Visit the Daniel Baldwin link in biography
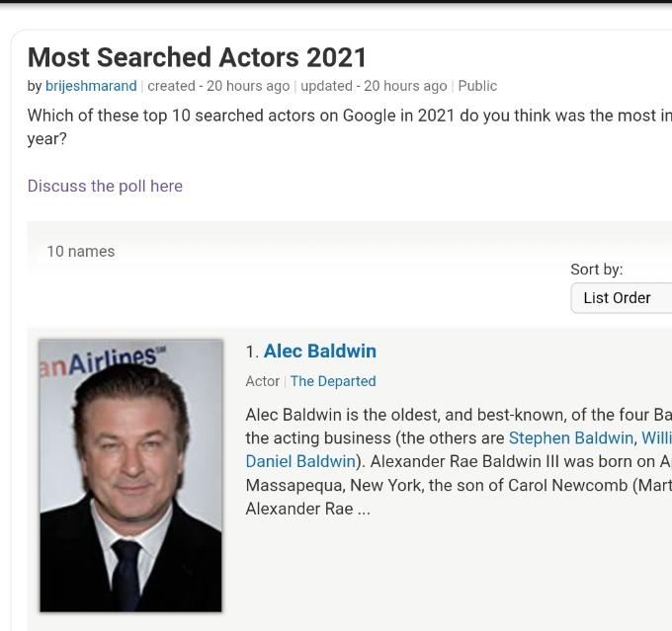Viewport: 672px width, 631px height. pos(299,461)
